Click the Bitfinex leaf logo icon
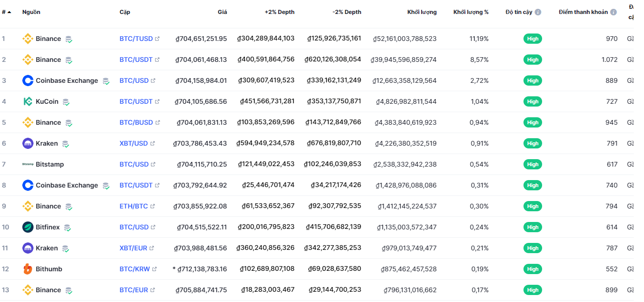 point(28,227)
